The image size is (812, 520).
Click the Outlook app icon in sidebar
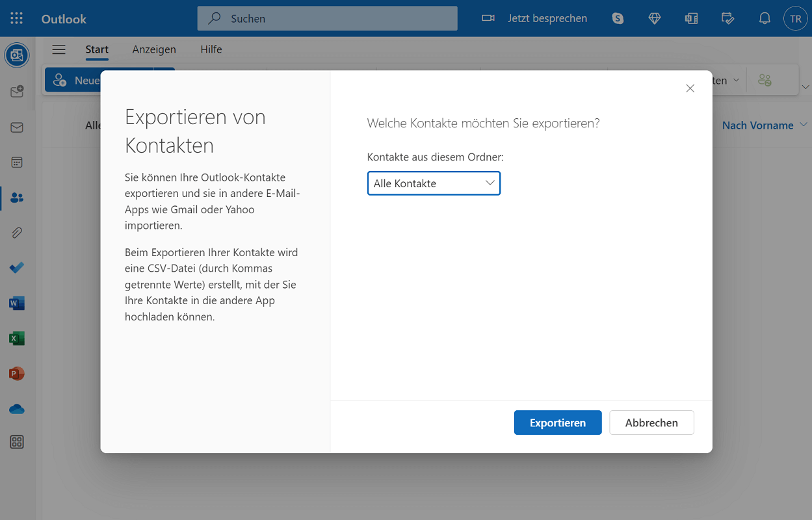click(17, 55)
